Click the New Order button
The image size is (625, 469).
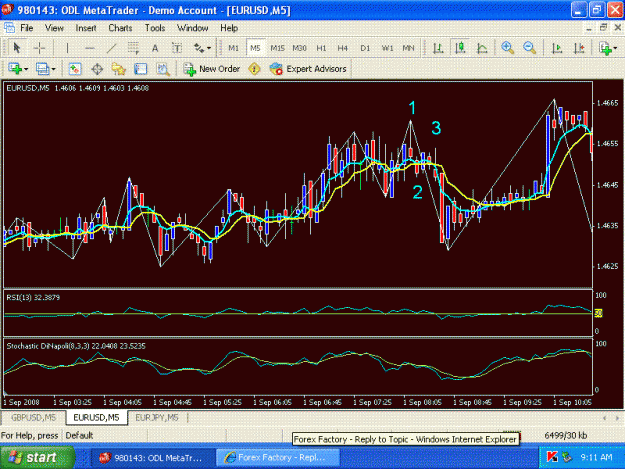pos(212,69)
